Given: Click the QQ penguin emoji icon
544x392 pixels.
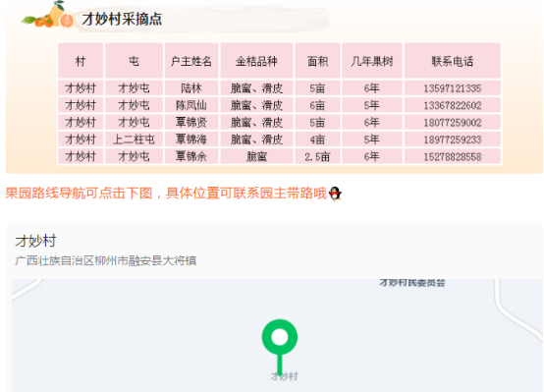Looking at the screenshot, I should coord(335,194).
